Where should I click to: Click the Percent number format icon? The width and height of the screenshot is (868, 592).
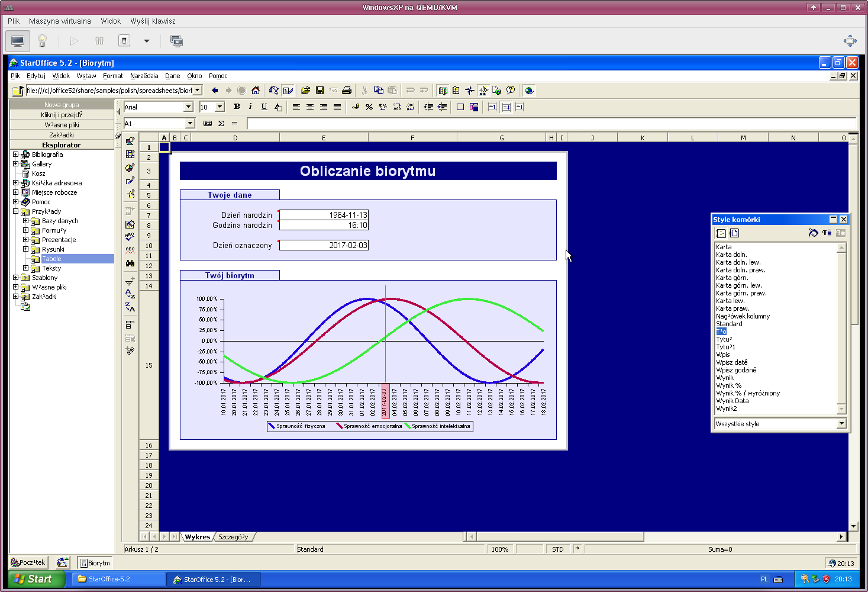369,107
